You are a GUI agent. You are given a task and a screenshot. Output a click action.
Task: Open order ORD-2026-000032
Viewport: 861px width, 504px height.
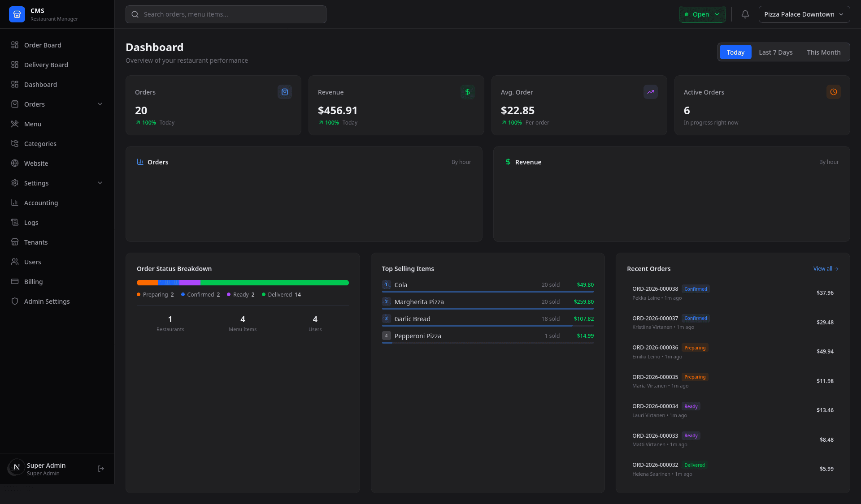coord(733,469)
